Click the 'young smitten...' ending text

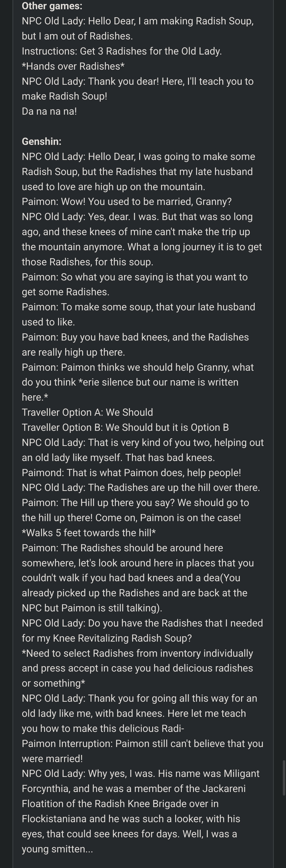tap(57, 849)
